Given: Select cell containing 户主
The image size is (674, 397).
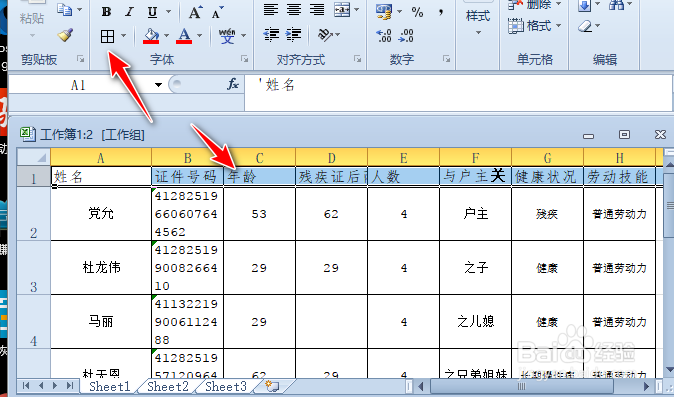Looking at the screenshot, I should click(475, 214).
